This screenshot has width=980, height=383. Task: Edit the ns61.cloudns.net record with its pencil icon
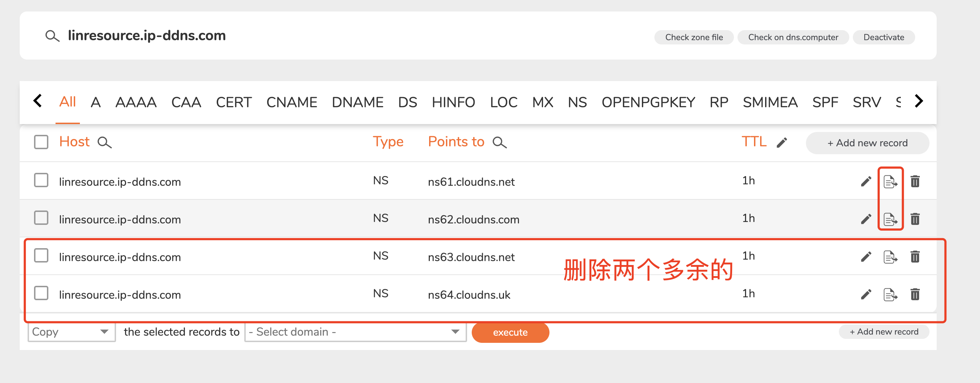pos(866,181)
